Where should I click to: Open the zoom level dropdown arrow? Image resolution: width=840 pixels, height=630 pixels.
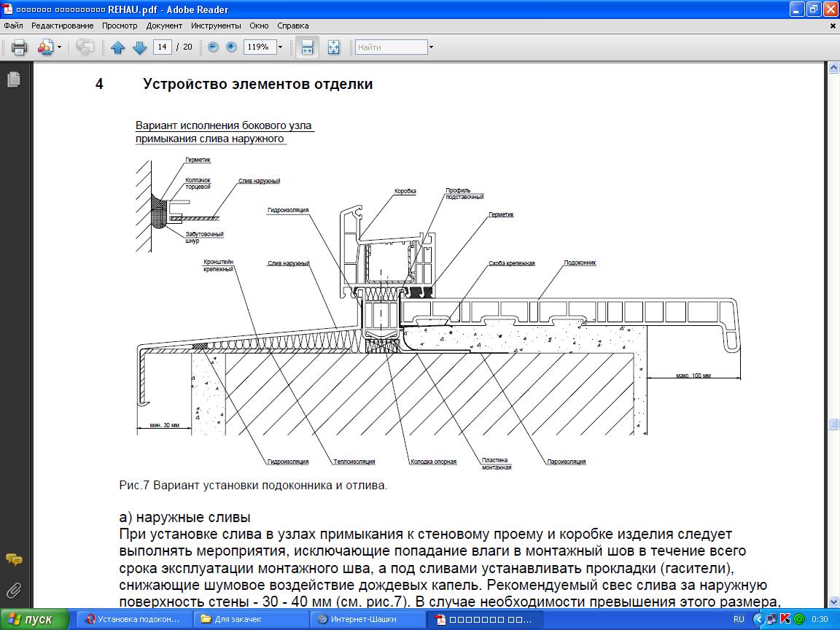click(280, 47)
